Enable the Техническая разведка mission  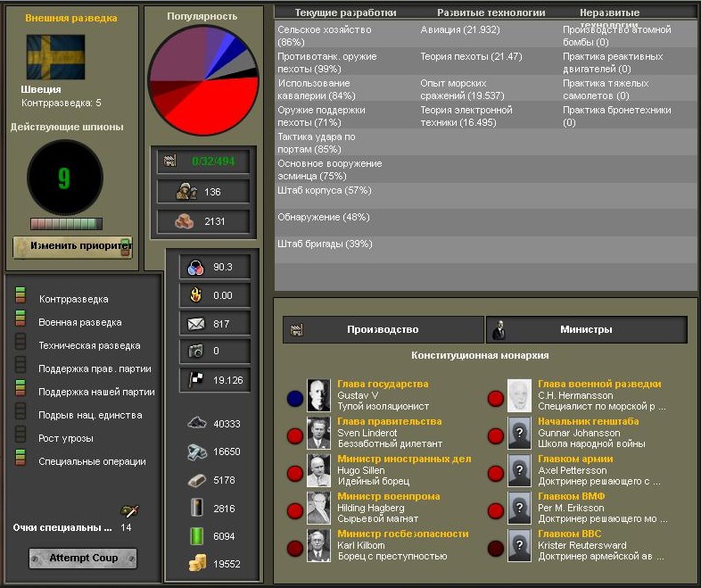click(x=21, y=345)
